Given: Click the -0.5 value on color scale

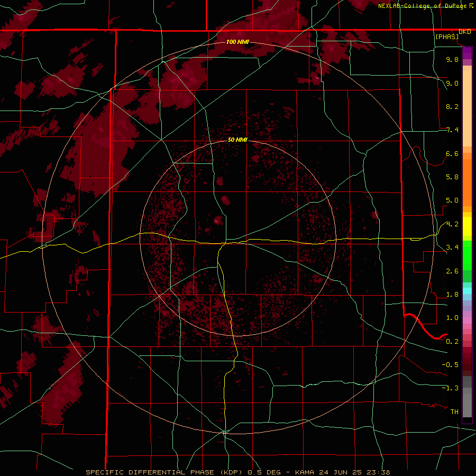Looking at the screenshot, I should [450, 365].
